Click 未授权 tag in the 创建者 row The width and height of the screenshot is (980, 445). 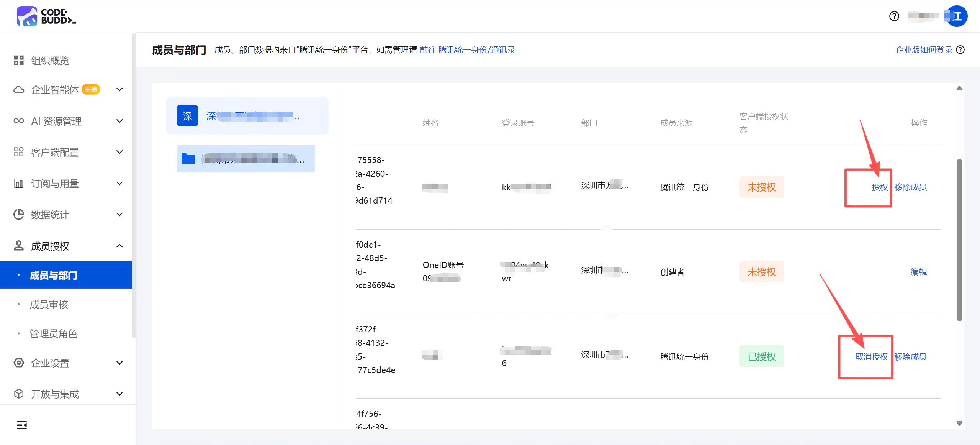click(x=762, y=272)
